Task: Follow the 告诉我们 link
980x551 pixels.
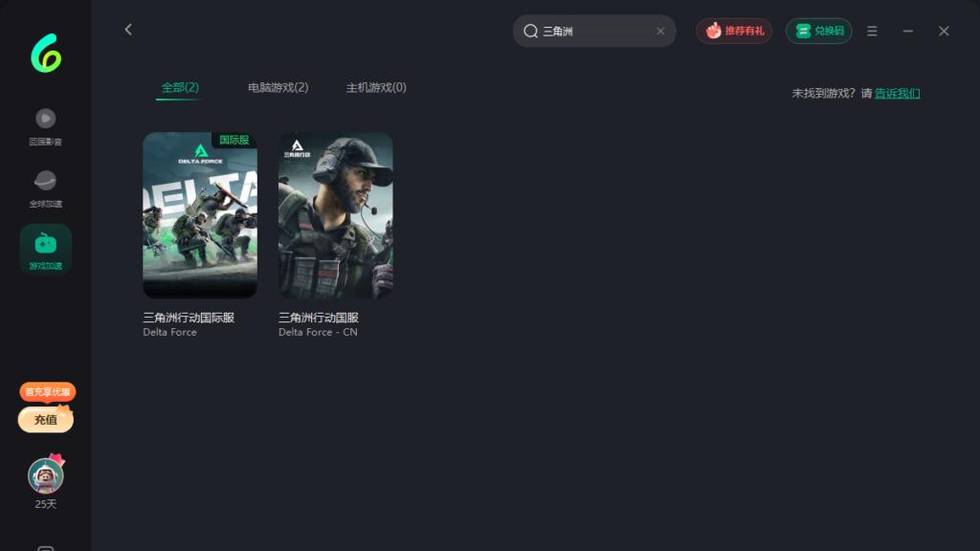Action: 897,93
